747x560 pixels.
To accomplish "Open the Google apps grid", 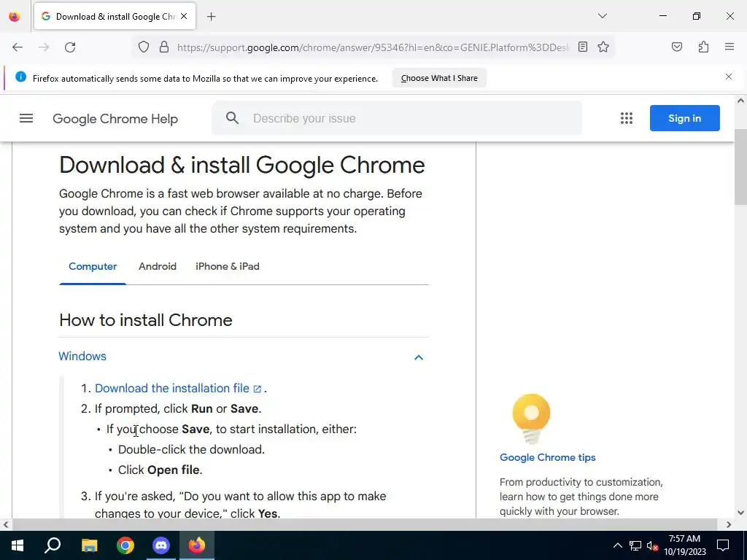I will point(627,118).
